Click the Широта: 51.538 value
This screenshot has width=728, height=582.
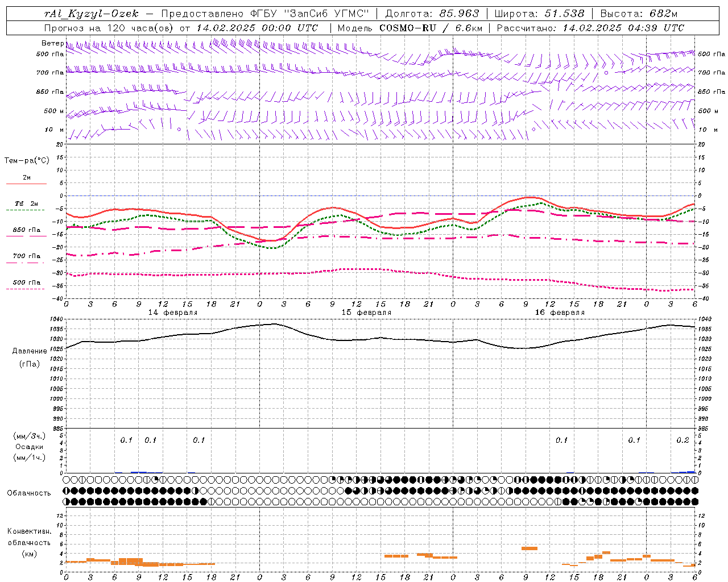coord(540,14)
